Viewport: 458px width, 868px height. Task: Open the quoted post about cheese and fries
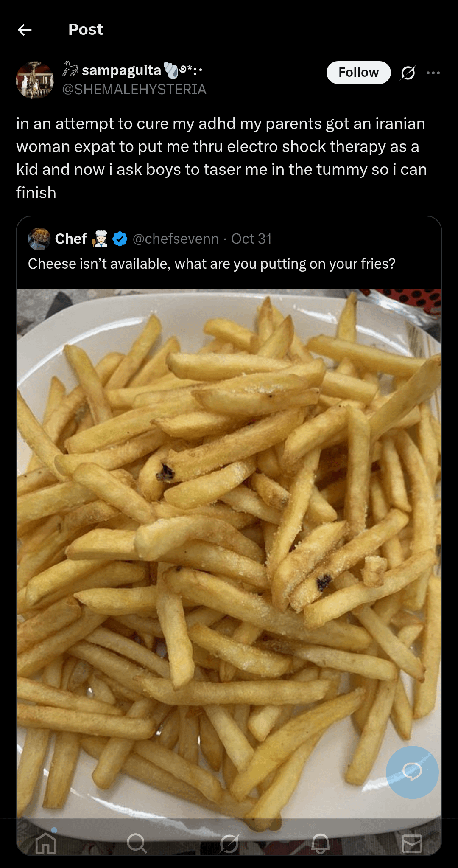coord(212,264)
